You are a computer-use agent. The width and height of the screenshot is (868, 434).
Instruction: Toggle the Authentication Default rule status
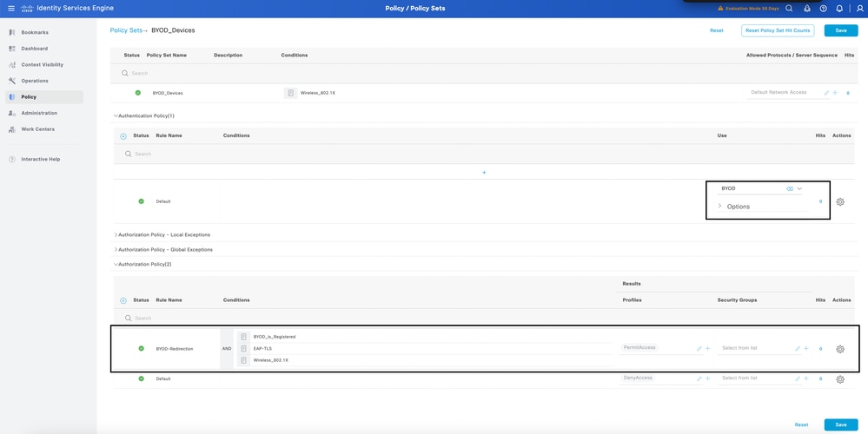point(141,201)
